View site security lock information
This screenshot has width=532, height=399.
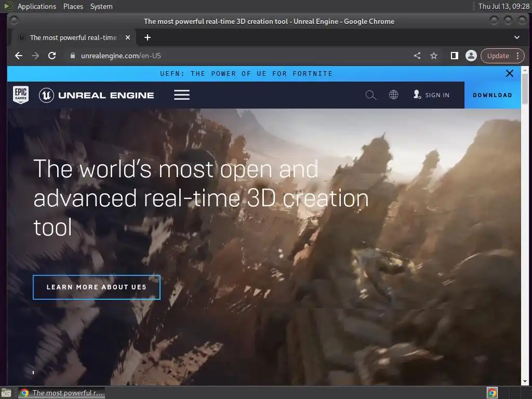point(72,56)
